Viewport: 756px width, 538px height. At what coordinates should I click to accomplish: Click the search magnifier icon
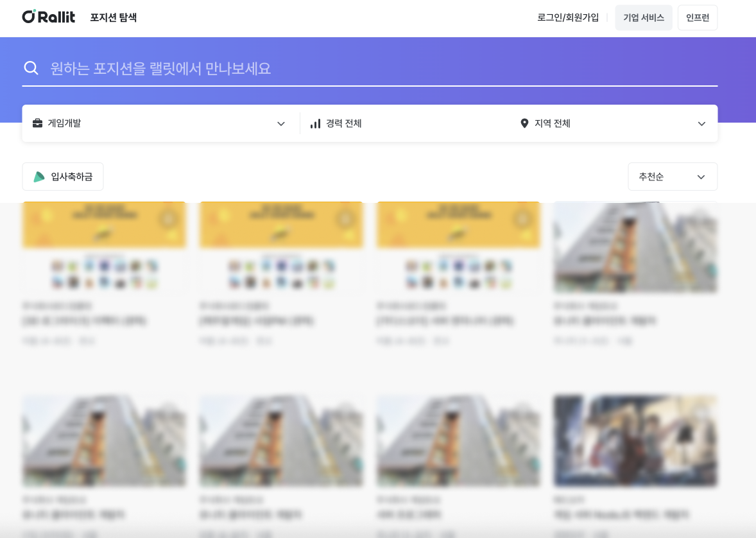click(x=31, y=68)
